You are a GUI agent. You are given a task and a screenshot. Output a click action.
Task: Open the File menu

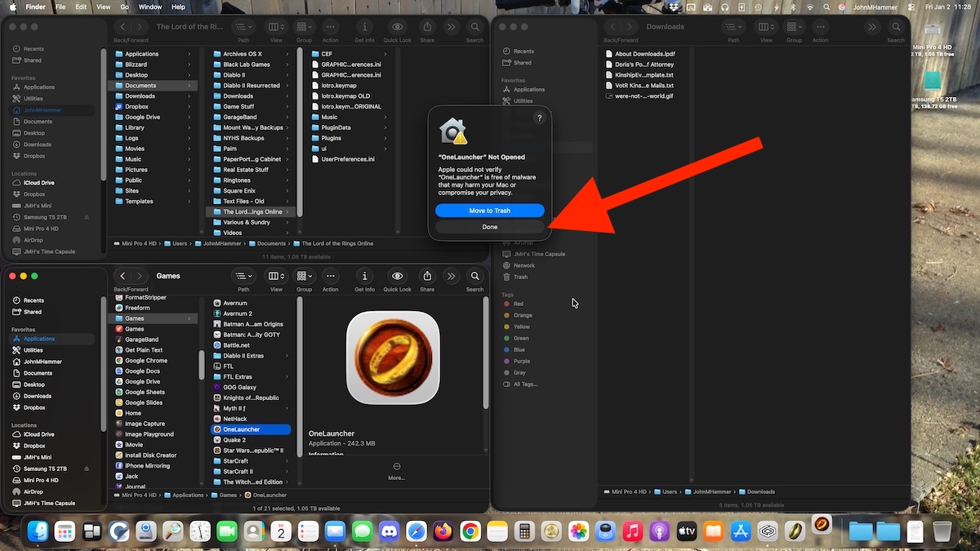click(60, 7)
